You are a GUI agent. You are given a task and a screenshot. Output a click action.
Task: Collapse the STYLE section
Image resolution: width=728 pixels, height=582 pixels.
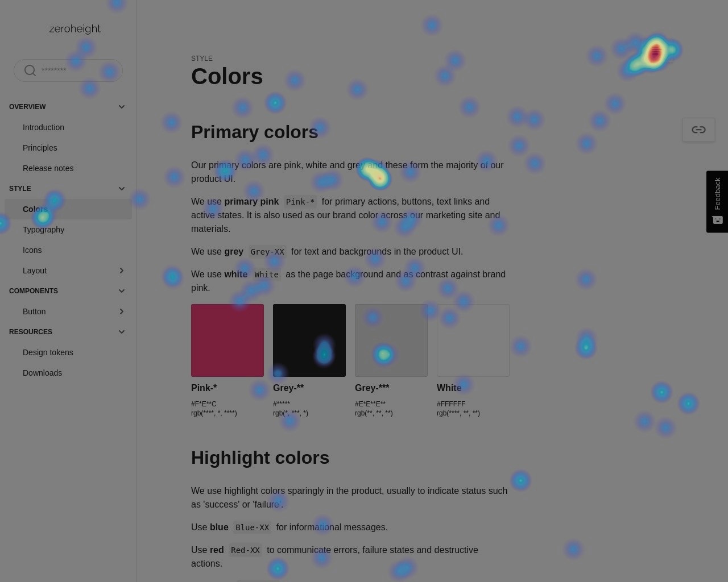(x=121, y=188)
